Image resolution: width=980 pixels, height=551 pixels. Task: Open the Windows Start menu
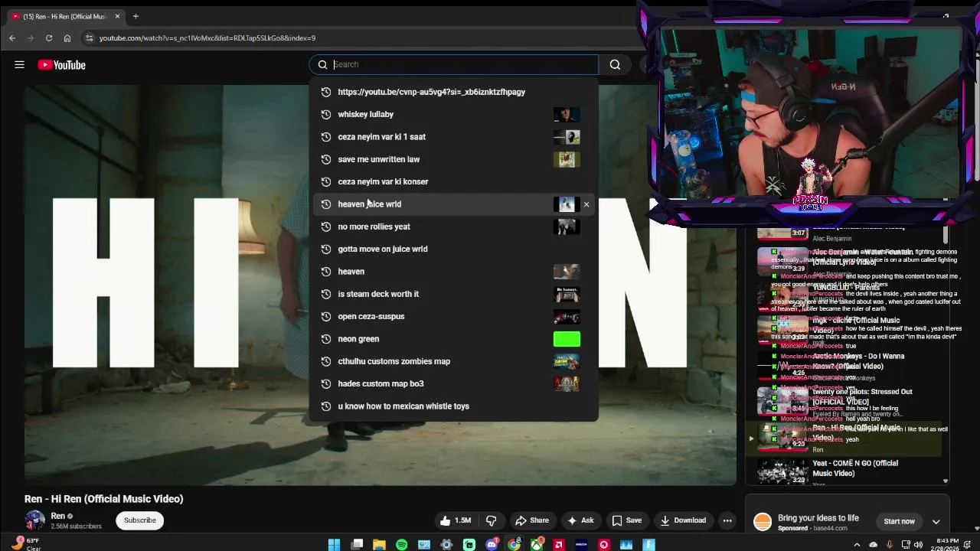coord(334,545)
